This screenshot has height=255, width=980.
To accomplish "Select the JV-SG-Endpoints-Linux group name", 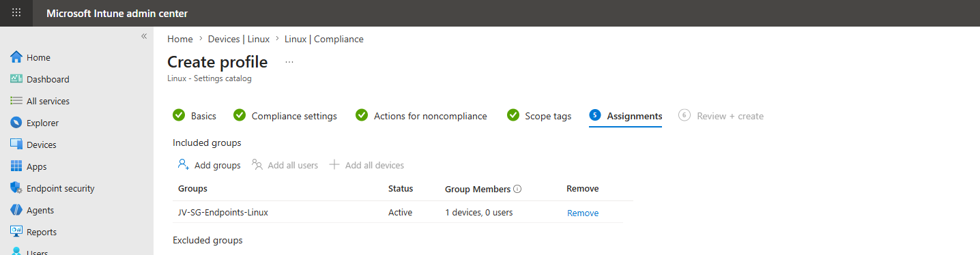I will [223, 212].
